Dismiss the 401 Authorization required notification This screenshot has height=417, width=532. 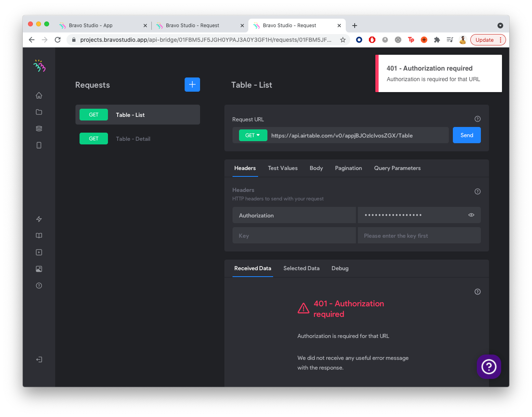pyautogui.click(x=439, y=73)
